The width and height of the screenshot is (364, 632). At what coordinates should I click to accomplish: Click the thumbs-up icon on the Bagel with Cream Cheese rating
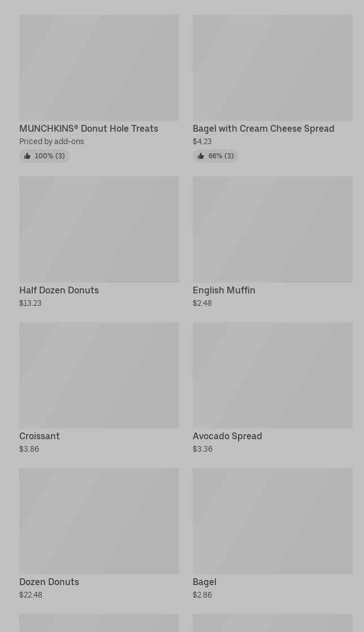pyautogui.click(x=201, y=156)
